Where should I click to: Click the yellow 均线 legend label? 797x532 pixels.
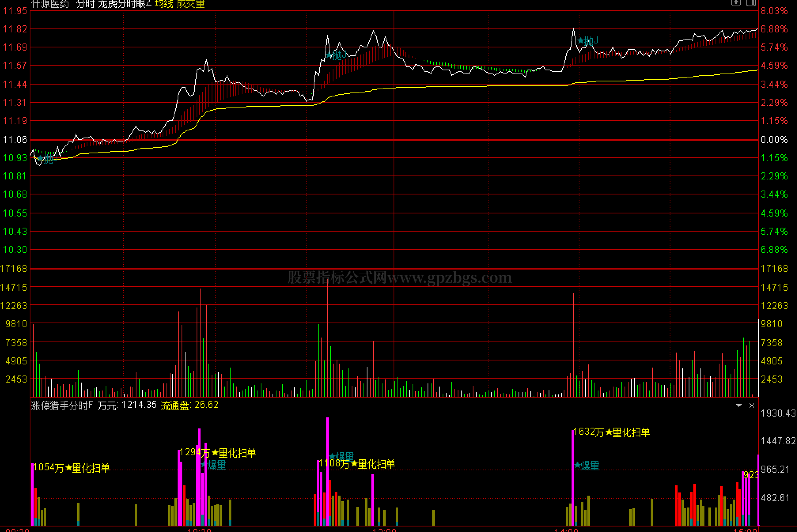164,4
